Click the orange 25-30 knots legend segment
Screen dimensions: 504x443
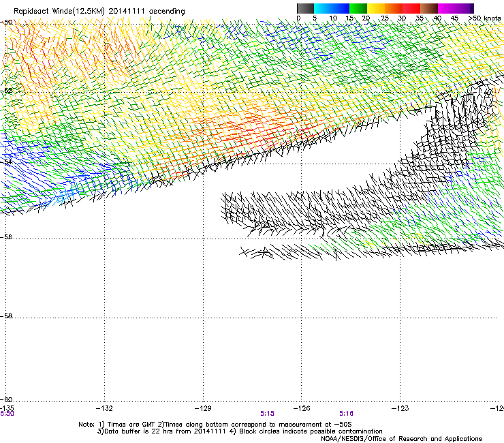[x=394, y=8]
